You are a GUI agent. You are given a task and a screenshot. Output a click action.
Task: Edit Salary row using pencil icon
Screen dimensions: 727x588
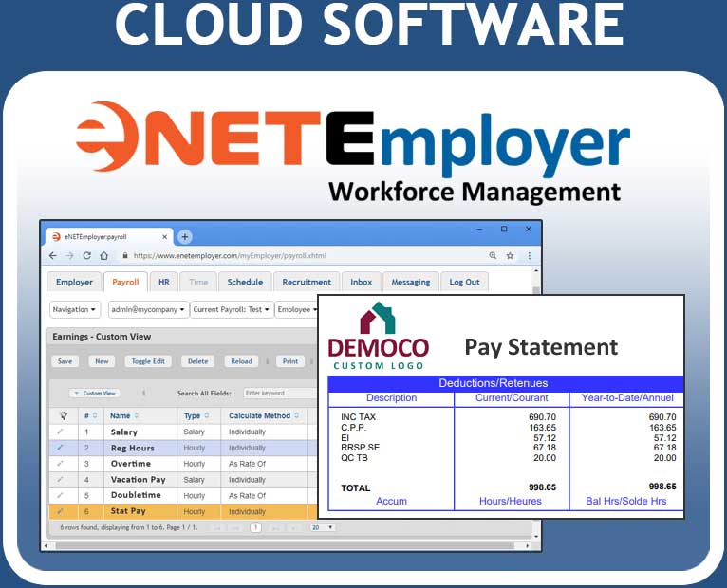(x=61, y=432)
